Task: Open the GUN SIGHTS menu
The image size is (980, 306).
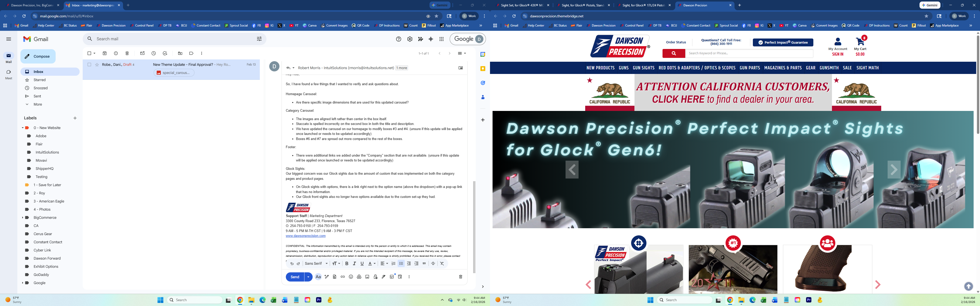Action: pos(643,68)
